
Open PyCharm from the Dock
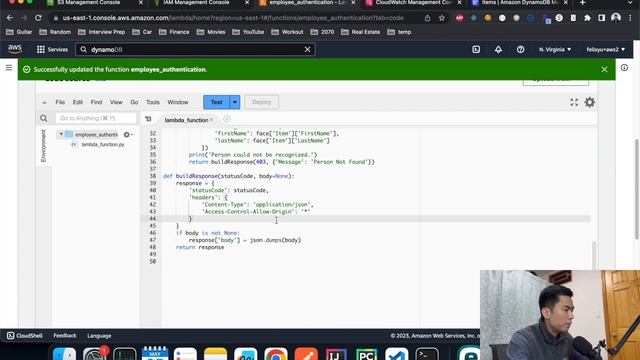pos(367,354)
